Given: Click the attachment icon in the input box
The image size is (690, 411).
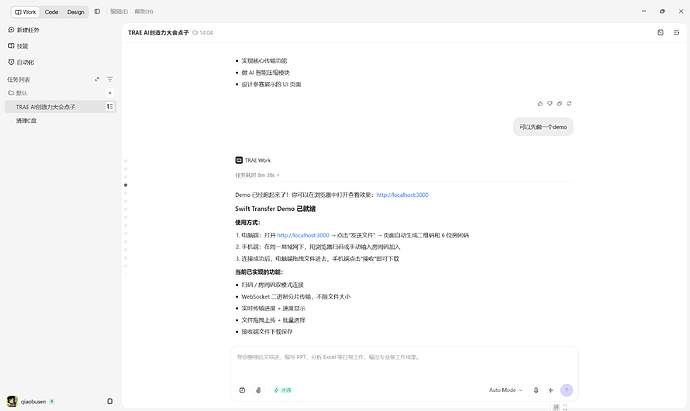Looking at the screenshot, I should [x=258, y=390].
